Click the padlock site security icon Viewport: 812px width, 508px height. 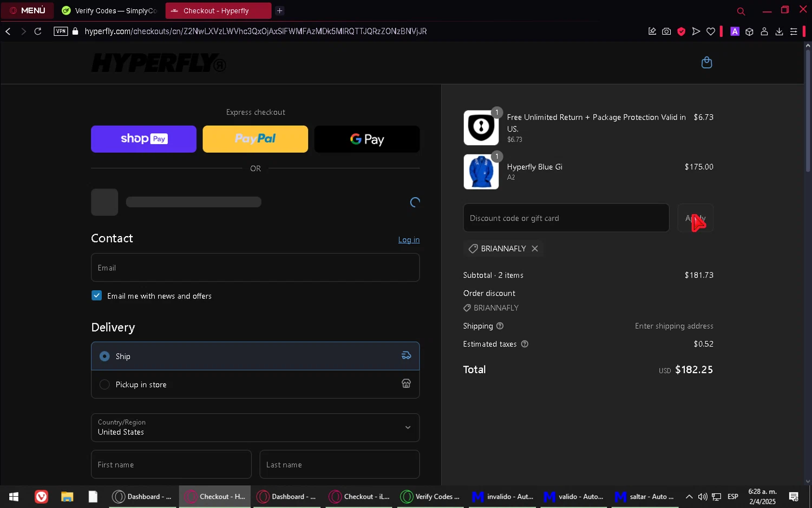tap(75, 31)
